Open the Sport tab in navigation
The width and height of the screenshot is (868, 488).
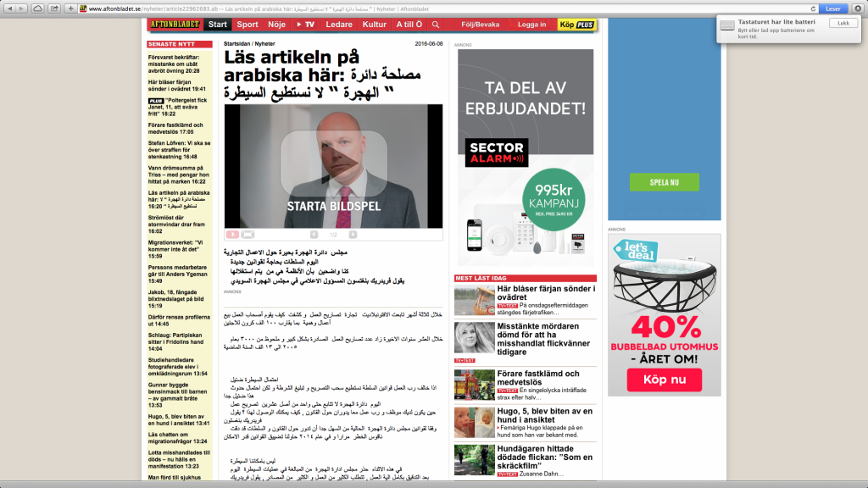click(x=248, y=25)
